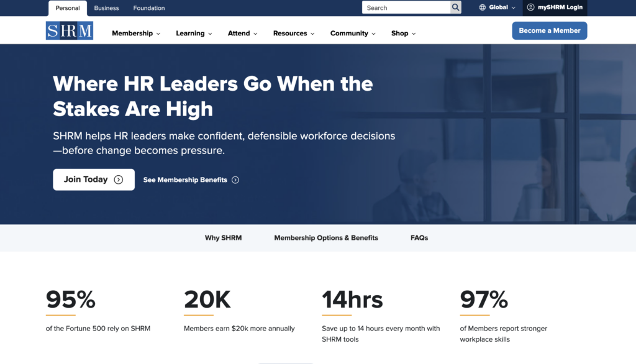Viewport: 636px width, 364px height.
Task: Open the Global region dropdown chevron
Action: (514, 7)
